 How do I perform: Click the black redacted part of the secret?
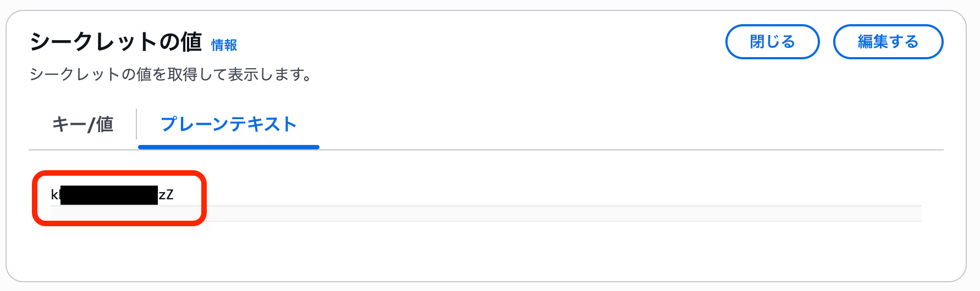(x=109, y=195)
